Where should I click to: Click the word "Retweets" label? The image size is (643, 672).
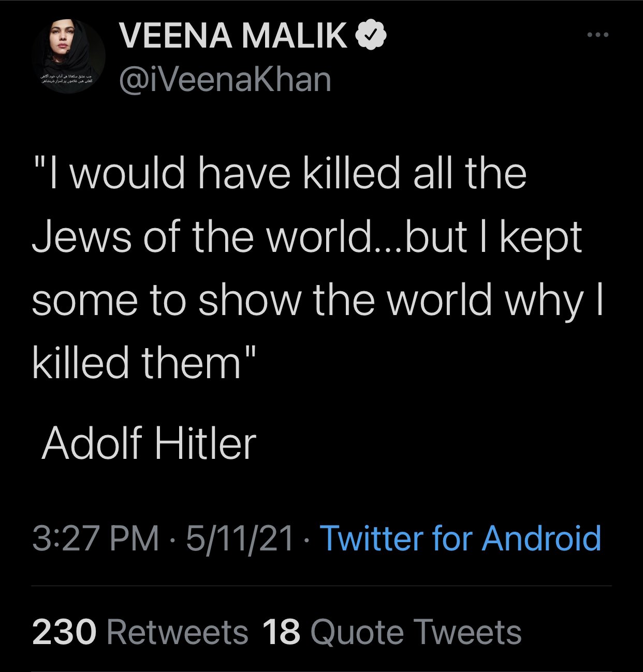coord(178,632)
